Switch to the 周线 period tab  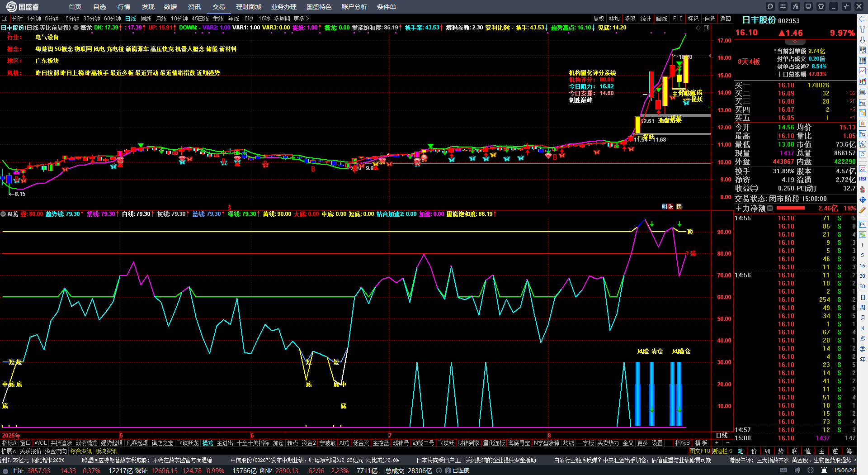click(x=146, y=19)
